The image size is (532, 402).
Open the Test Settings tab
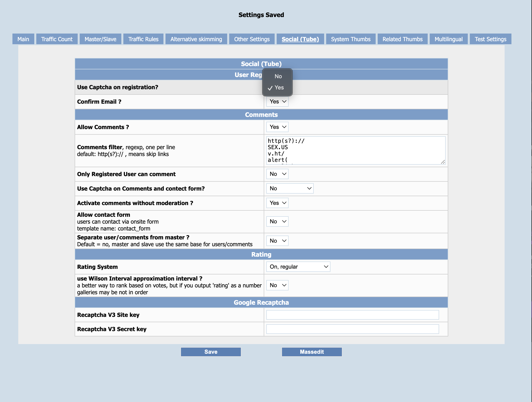(x=491, y=39)
